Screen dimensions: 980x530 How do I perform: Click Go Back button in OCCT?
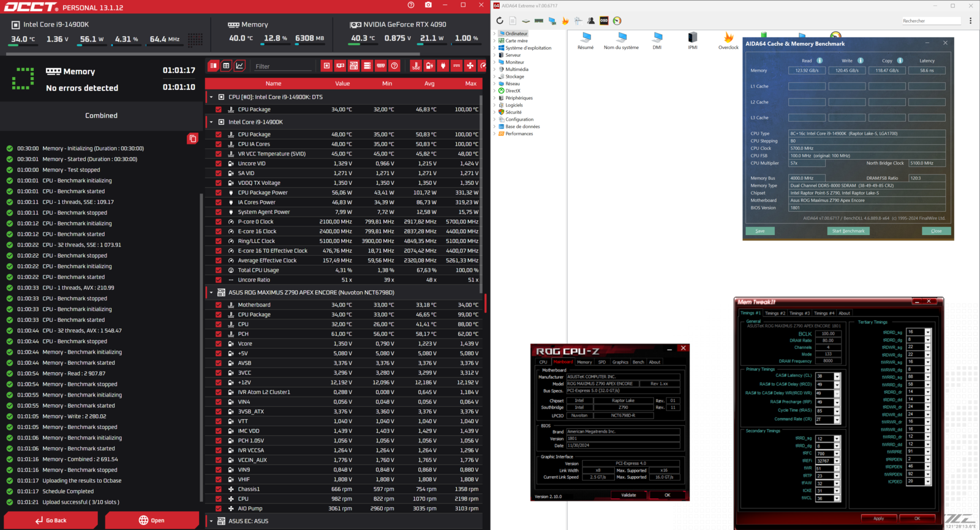51,520
